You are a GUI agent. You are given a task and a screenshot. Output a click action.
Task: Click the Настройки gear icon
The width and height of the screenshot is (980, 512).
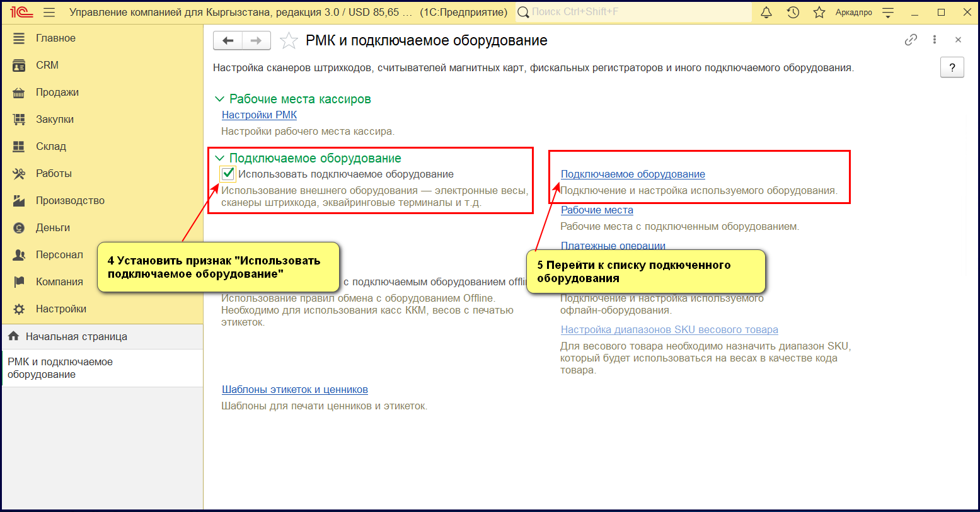click(x=19, y=309)
